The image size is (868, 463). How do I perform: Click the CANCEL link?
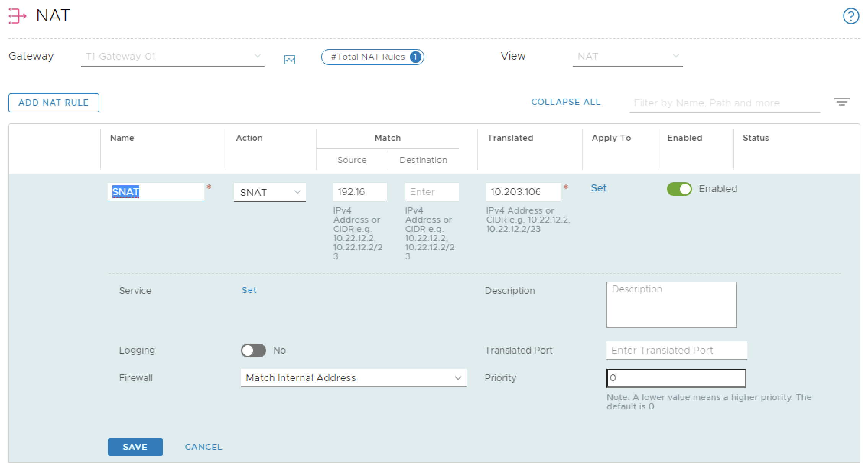(203, 447)
